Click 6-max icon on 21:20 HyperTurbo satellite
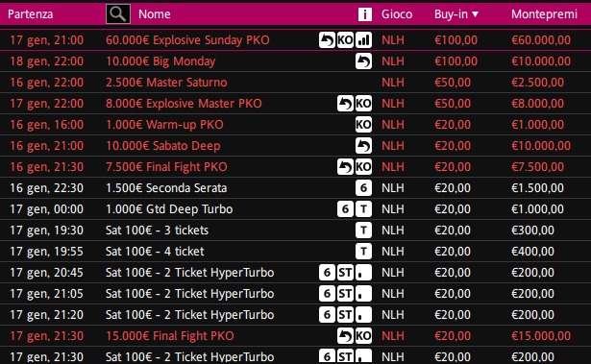 (x=327, y=314)
